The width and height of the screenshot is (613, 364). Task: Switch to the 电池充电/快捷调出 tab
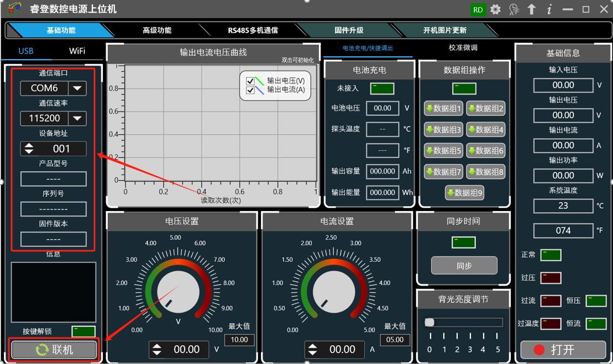(368, 49)
